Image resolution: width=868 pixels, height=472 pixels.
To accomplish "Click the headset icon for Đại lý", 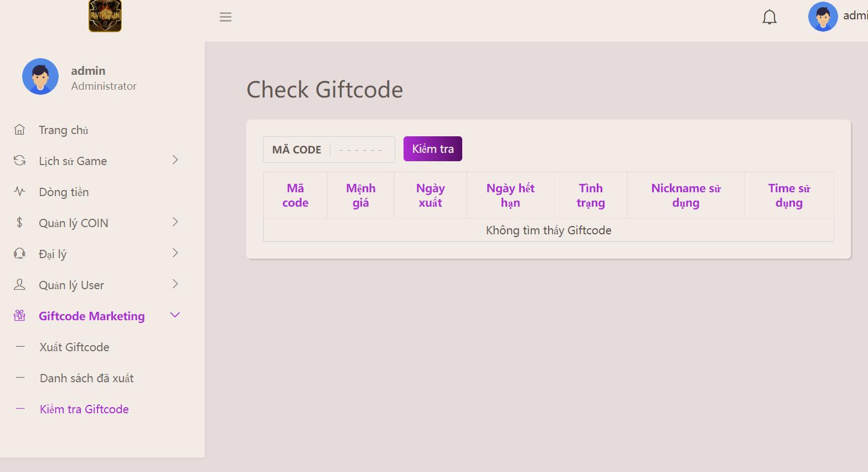I will coord(19,254).
